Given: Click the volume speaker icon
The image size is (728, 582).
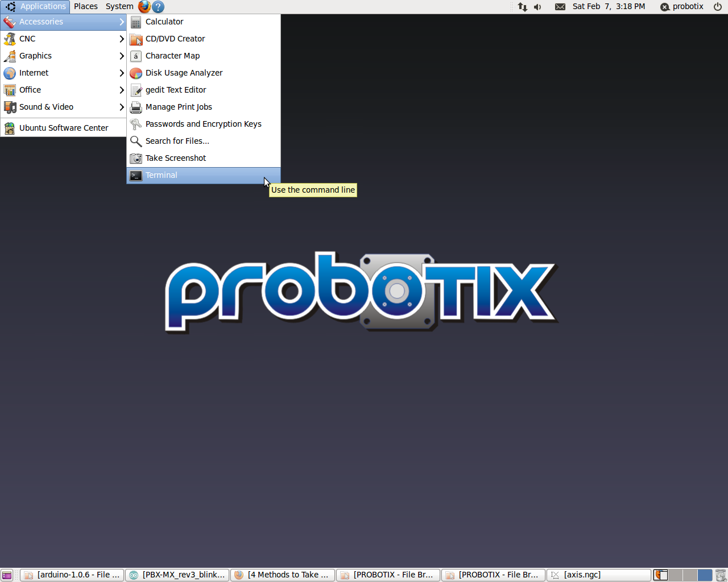Looking at the screenshot, I should pos(537,7).
